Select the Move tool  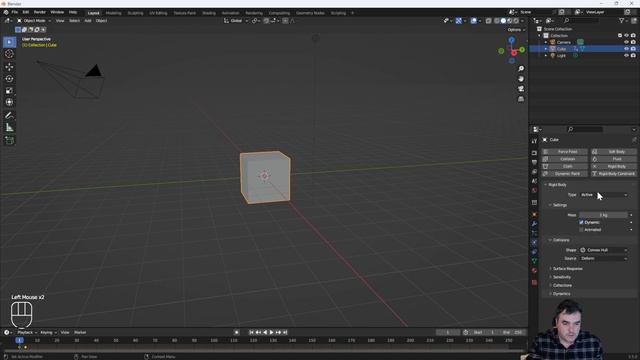click(9, 67)
